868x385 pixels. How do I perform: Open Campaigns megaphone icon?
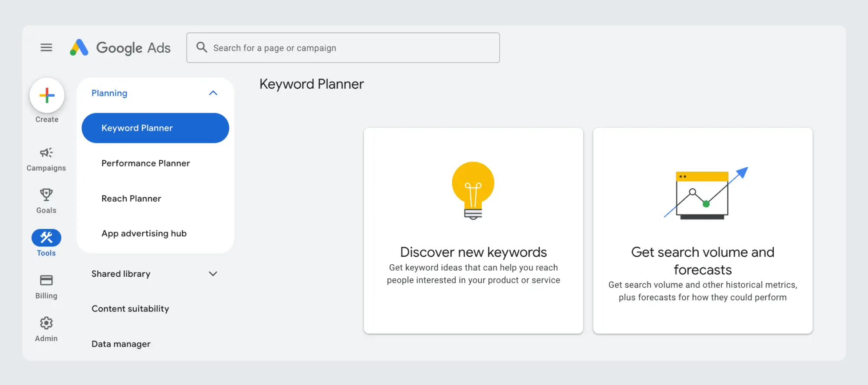(46, 153)
